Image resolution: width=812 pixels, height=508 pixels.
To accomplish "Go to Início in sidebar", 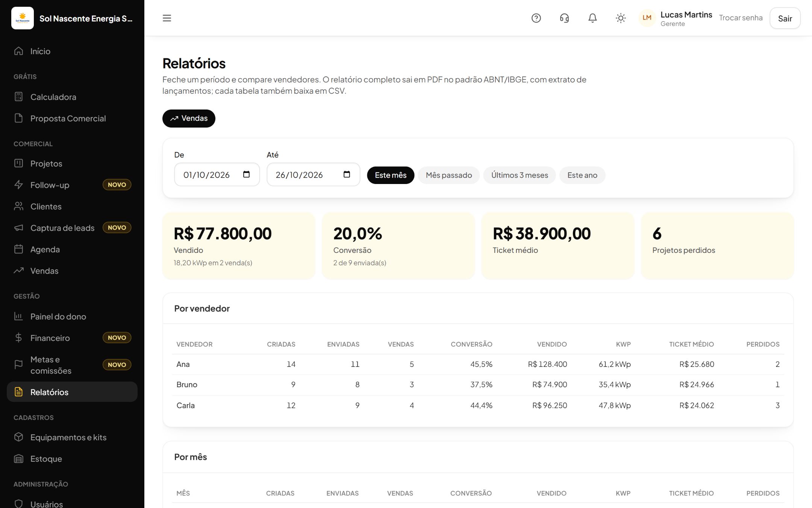I will tap(72, 51).
